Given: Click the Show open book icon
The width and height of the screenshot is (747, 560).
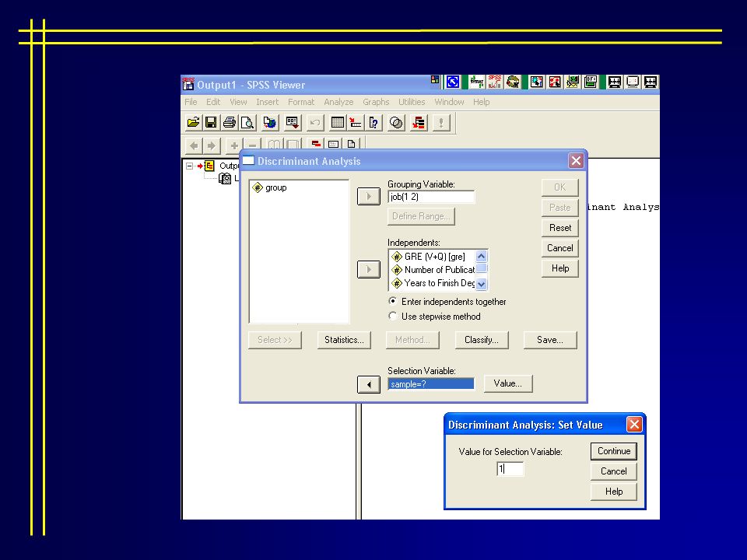Looking at the screenshot, I should (x=274, y=145).
